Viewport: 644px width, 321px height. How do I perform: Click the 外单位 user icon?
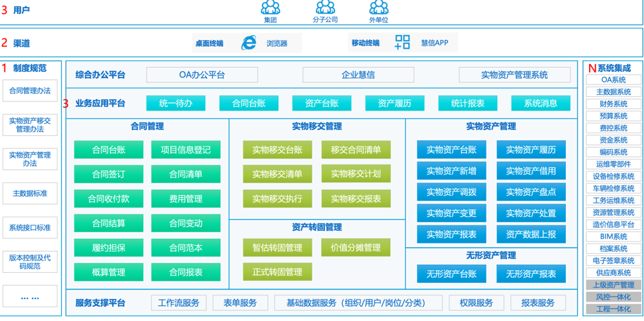[378, 8]
